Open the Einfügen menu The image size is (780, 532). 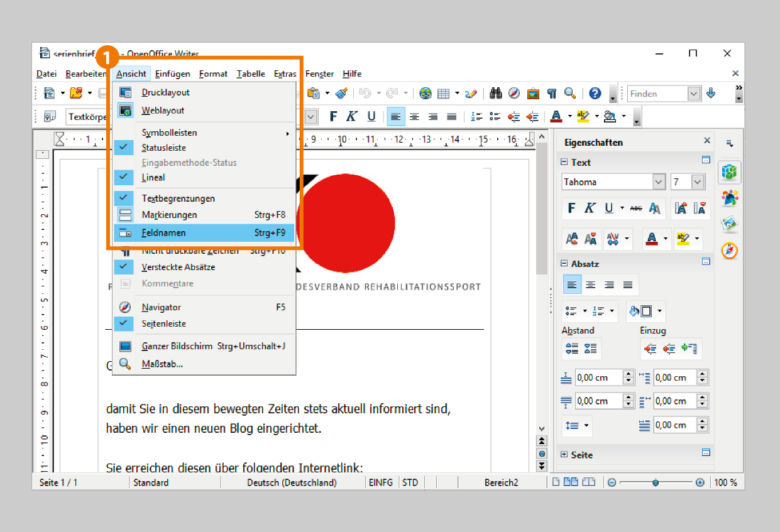point(172,74)
